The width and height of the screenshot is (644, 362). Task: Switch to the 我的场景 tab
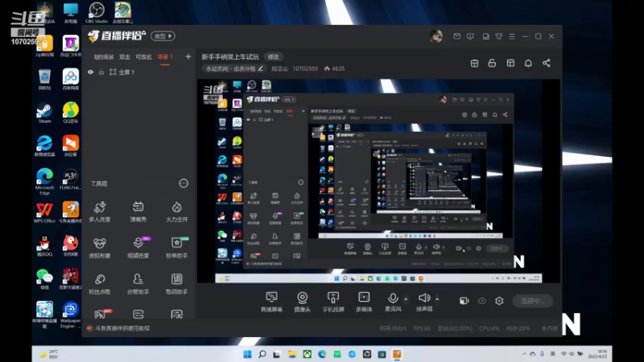click(x=104, y=57)
